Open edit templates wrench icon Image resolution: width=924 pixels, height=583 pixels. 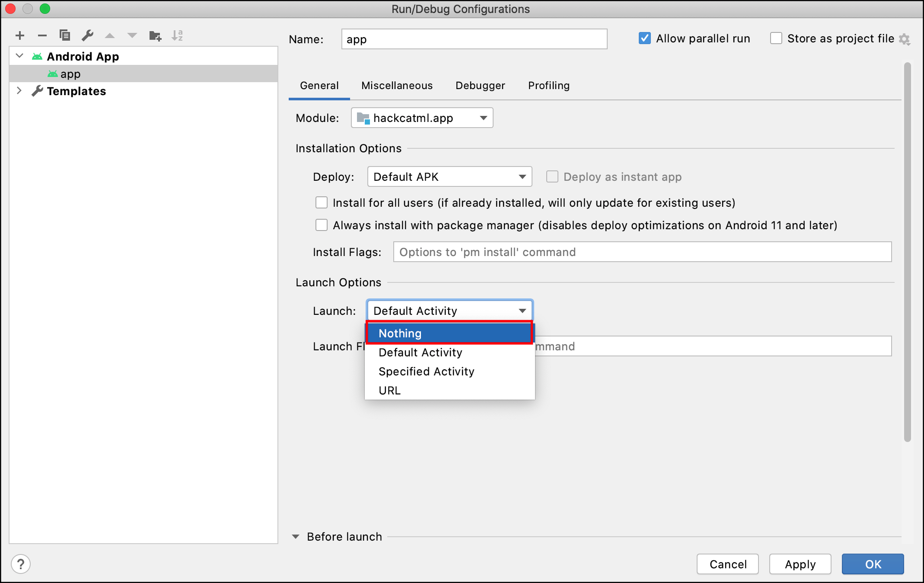click(88, 35)
